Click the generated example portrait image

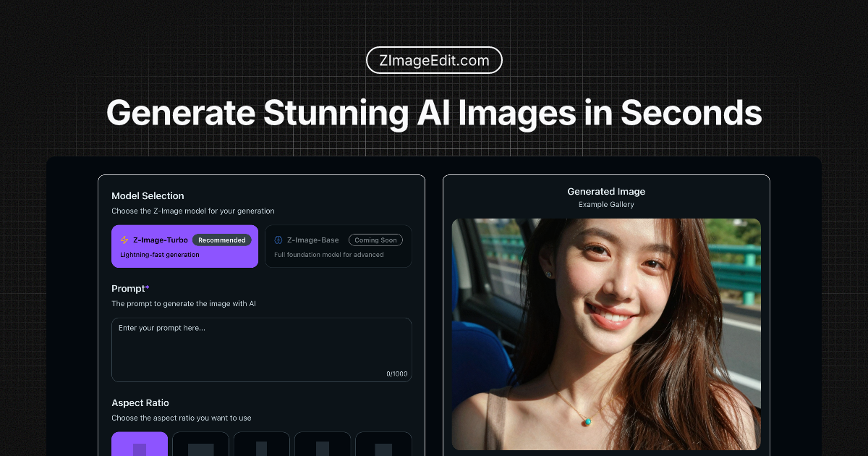click(606, 333)
